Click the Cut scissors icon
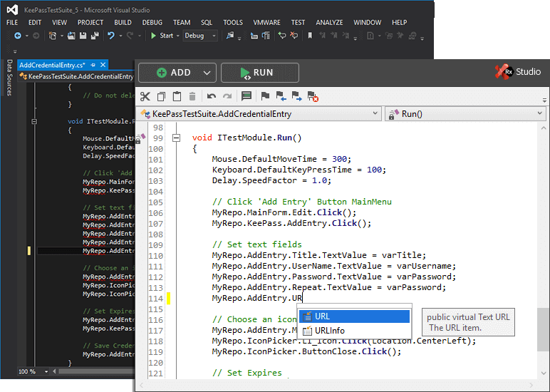550x392 pixels. 145,96
